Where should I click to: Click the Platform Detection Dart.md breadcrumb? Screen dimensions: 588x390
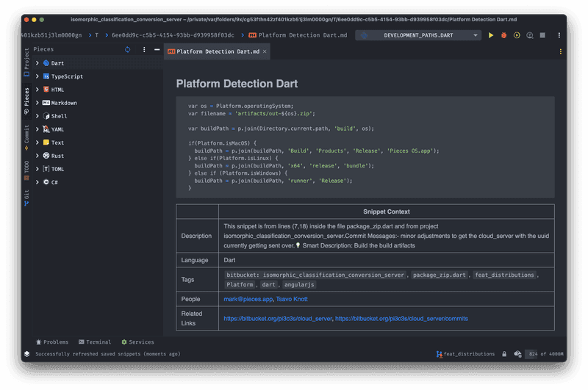(x=298, y=35)
